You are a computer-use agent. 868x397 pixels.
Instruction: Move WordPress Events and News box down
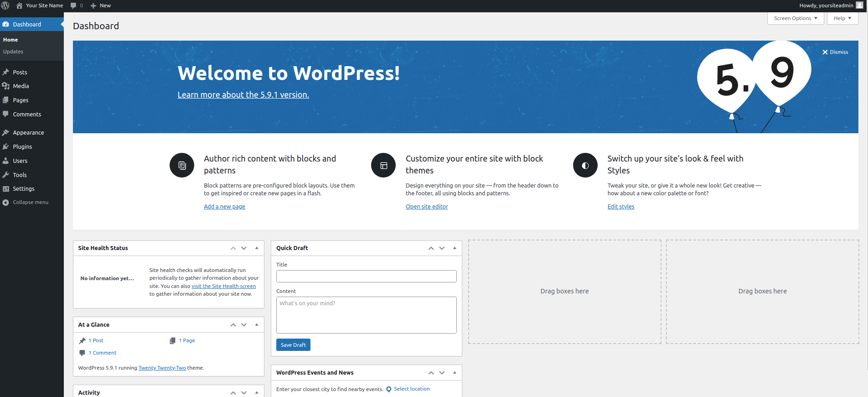[x=442, y=373]
